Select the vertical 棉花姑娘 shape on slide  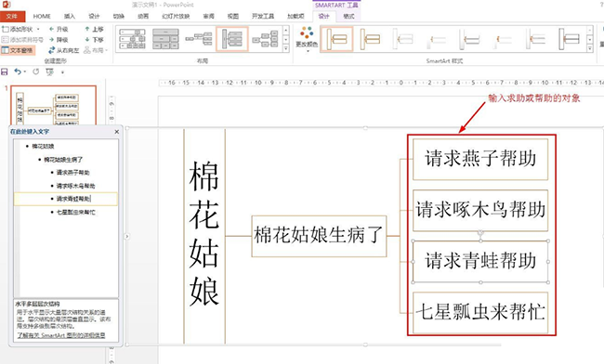click(204, 236)
